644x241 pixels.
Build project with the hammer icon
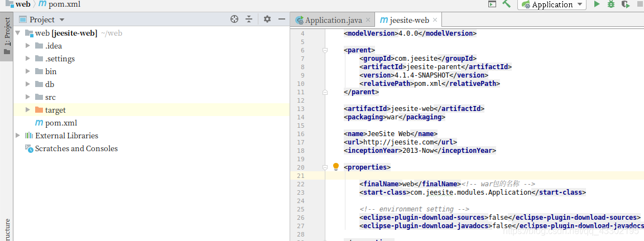[507, 4]
